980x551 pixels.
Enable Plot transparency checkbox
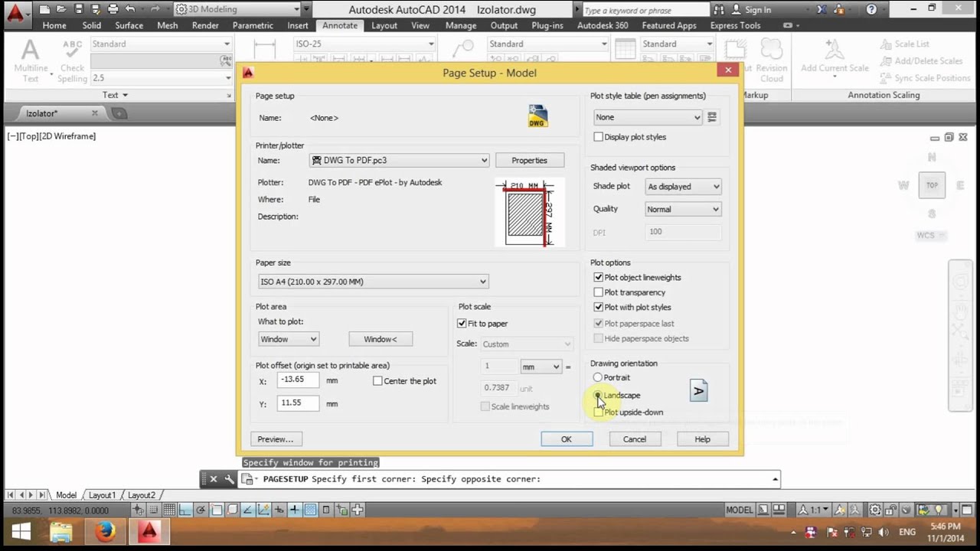[599, 292]
